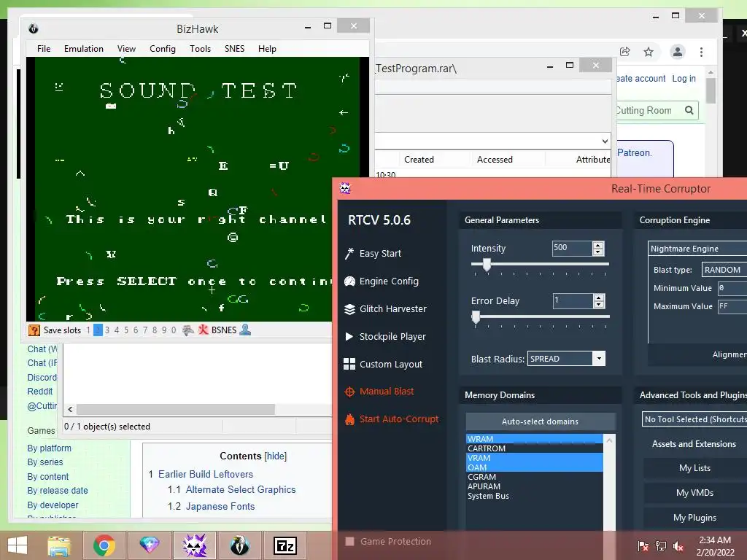Viewport: 747px width, 560px height.
Task: Click BizHawk question-block icon in status bar
Action: point(34,330)
